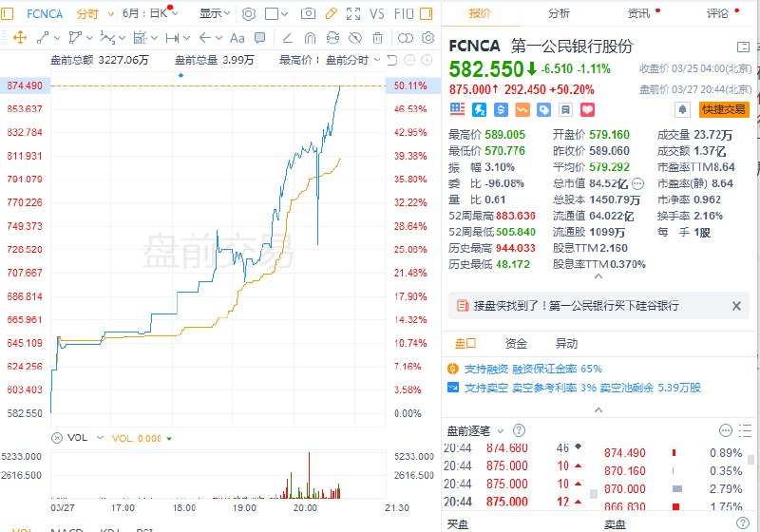Dismiss the news banner with X
The height and width of the screenshot is (532, 760).
click(736, 306)
